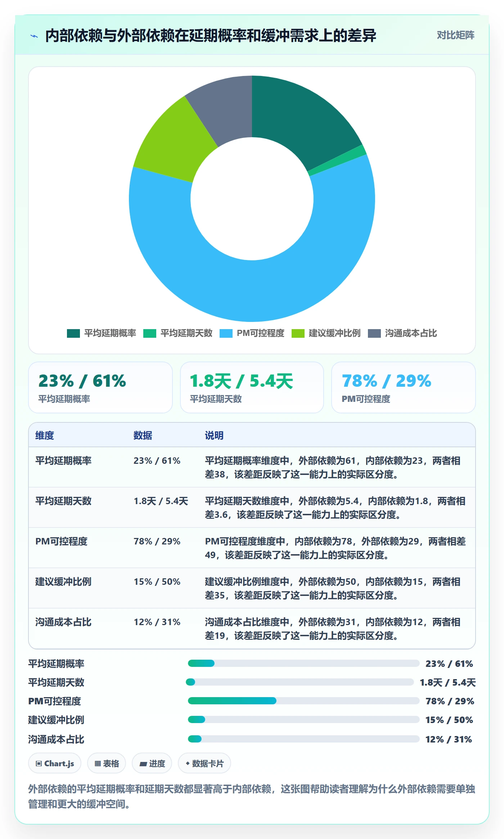
Task: Click the lightning bolt icon beside the title
Action: coord(34,36)
